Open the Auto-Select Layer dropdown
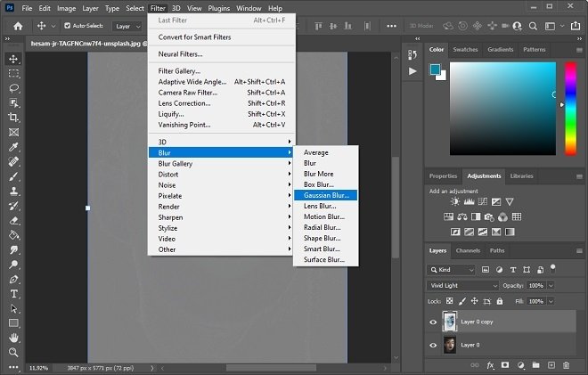588x375 pixels. click(127, 26)
